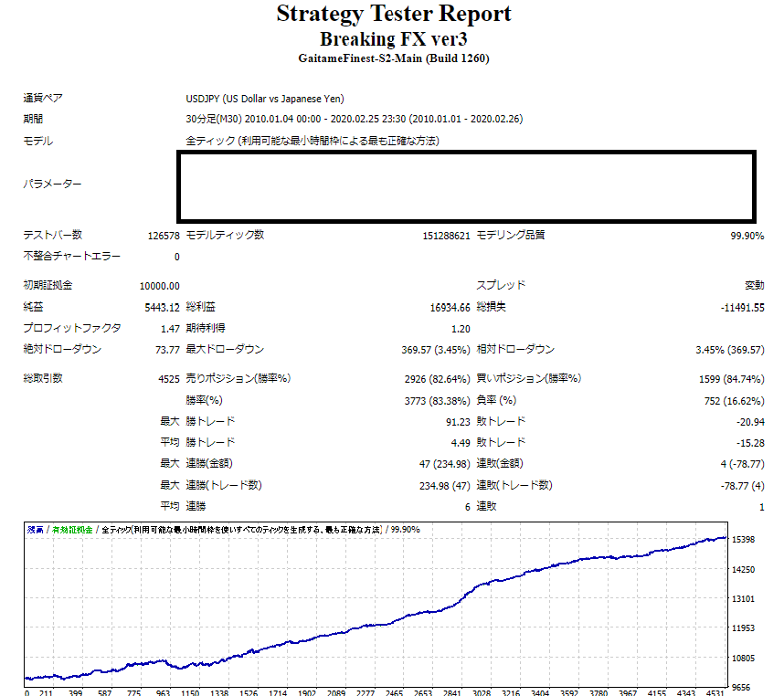Select the 連勝(トレード数) label

point(224,485)
